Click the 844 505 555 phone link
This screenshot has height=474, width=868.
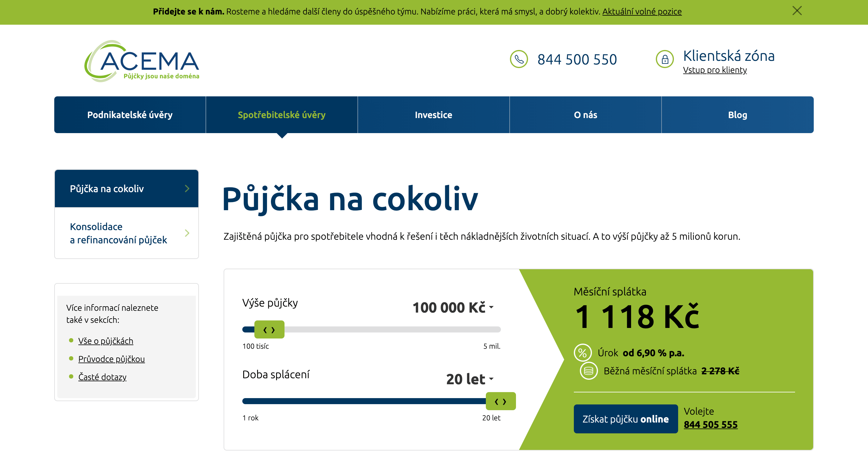click(711, 425)
